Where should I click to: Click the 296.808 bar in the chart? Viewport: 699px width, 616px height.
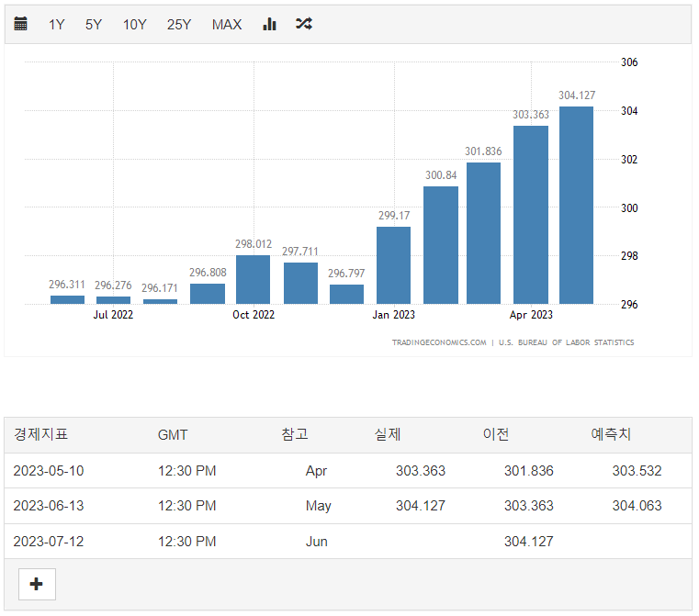tap(208, 294)
